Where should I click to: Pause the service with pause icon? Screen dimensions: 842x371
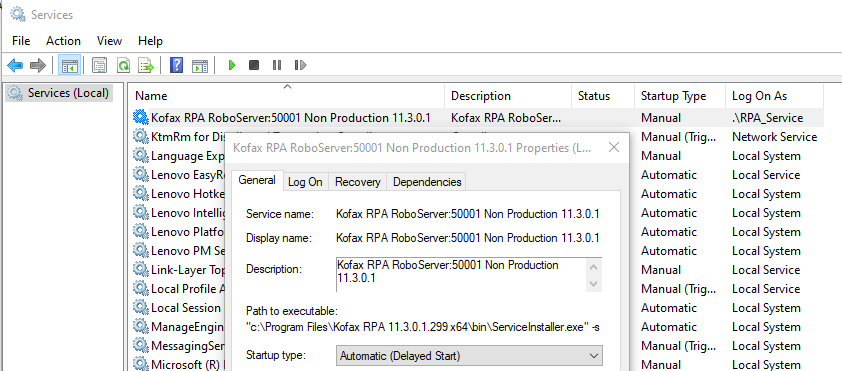point(277,66)
